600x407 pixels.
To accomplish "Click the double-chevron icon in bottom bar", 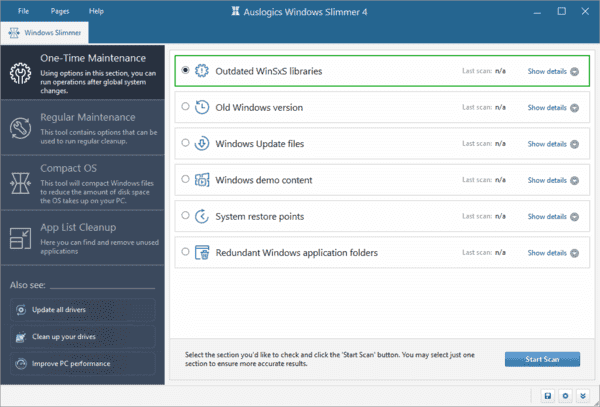I will click(583, 396).
